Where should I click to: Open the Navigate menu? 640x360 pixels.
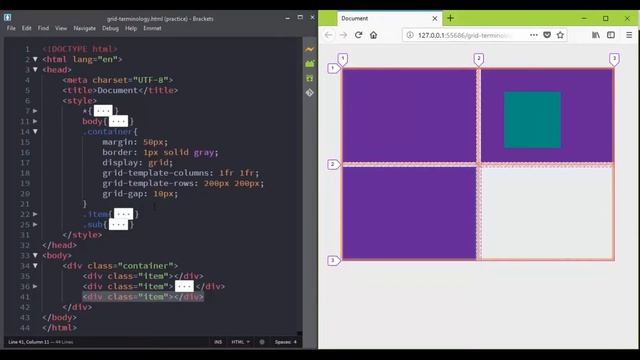click(84, 28)
